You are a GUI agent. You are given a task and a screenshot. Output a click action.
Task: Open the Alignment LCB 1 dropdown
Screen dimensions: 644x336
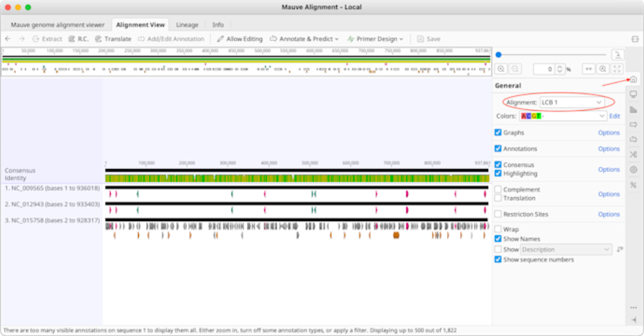pyautogui.click(x=571, y=102)
